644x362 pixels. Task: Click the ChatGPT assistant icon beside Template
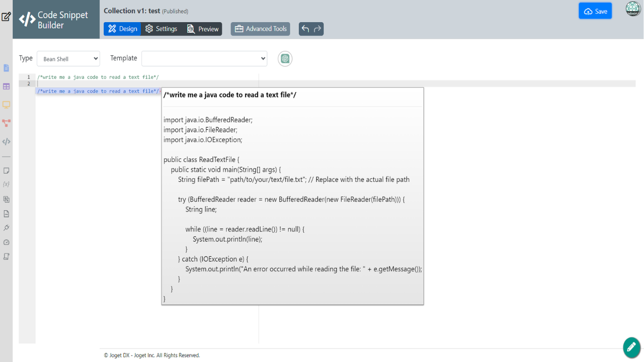point(285,59)
